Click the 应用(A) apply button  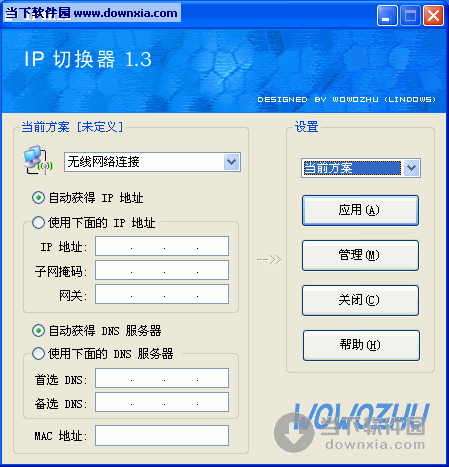(360, 210)
